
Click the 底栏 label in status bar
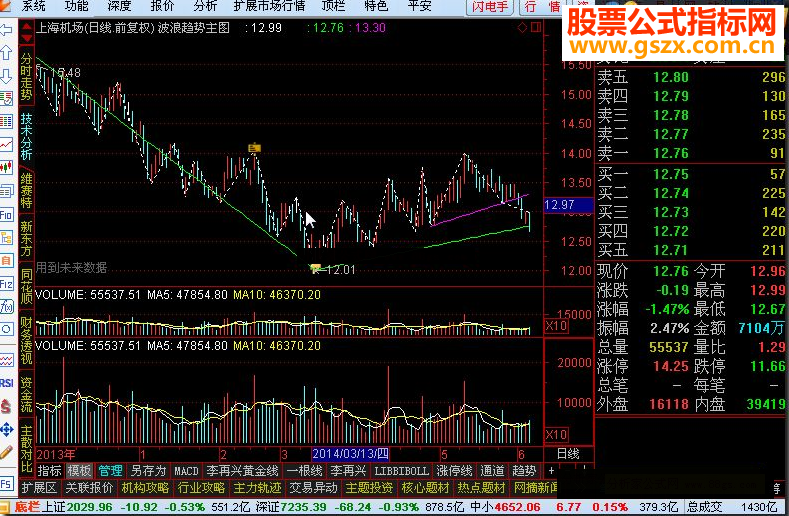pyautogui.click(x=27, y=507)
